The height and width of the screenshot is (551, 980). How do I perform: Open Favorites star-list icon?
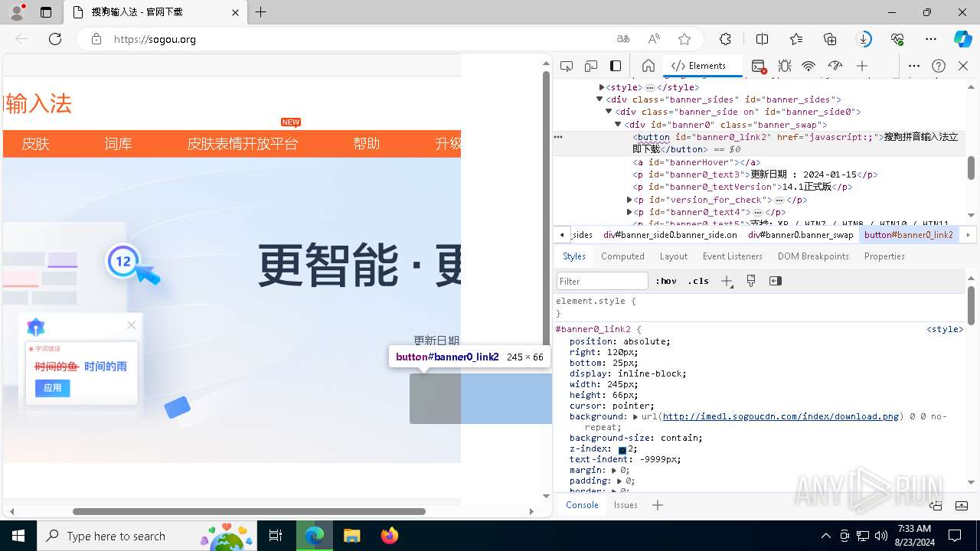point(796,39)
